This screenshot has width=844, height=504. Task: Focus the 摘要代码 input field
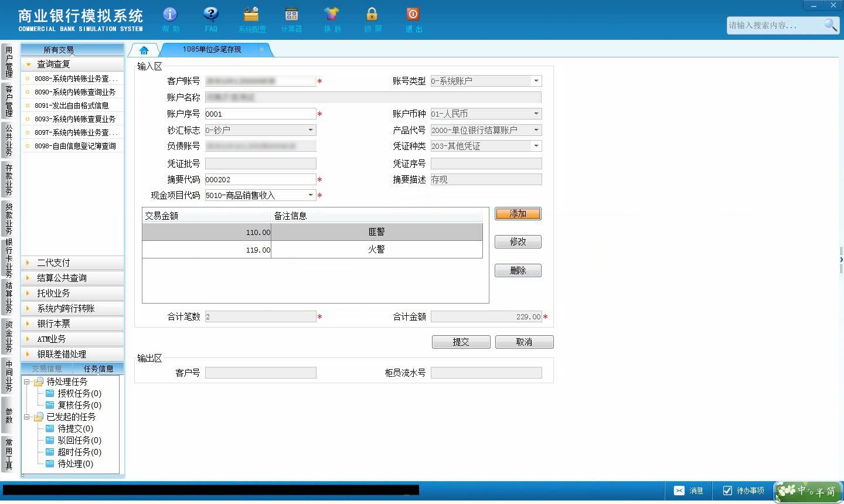coord(260,179)
